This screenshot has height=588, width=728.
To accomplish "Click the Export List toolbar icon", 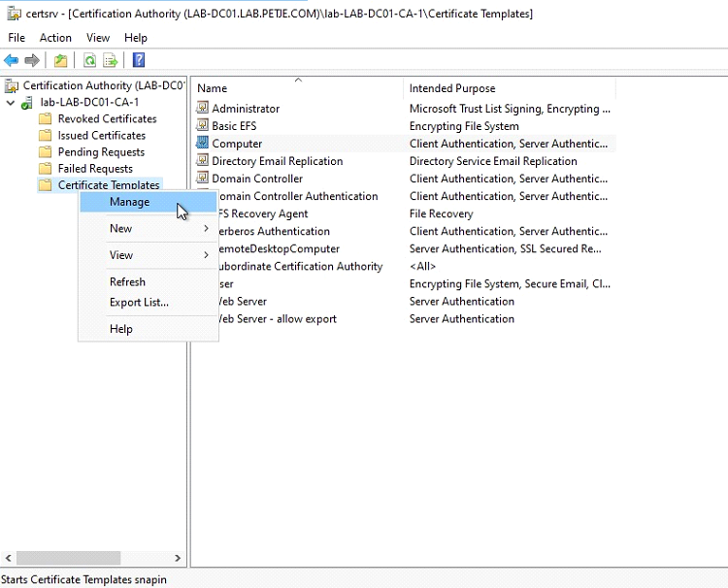I will point(112,60).
